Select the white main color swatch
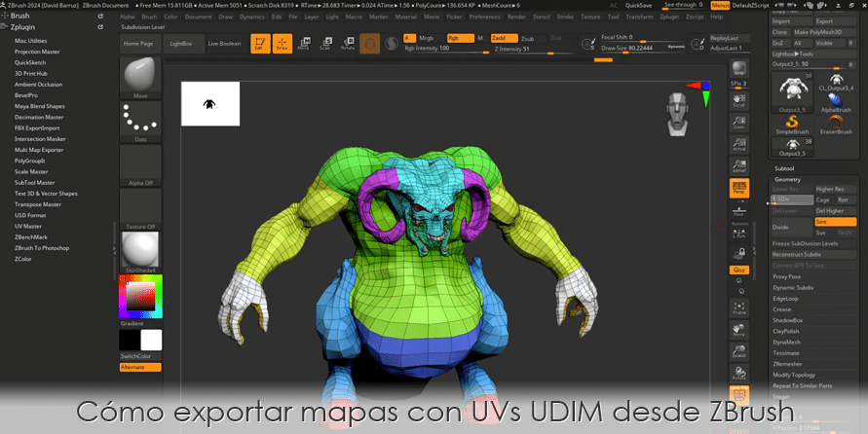 pyautogui.click(x=151, y=340)
